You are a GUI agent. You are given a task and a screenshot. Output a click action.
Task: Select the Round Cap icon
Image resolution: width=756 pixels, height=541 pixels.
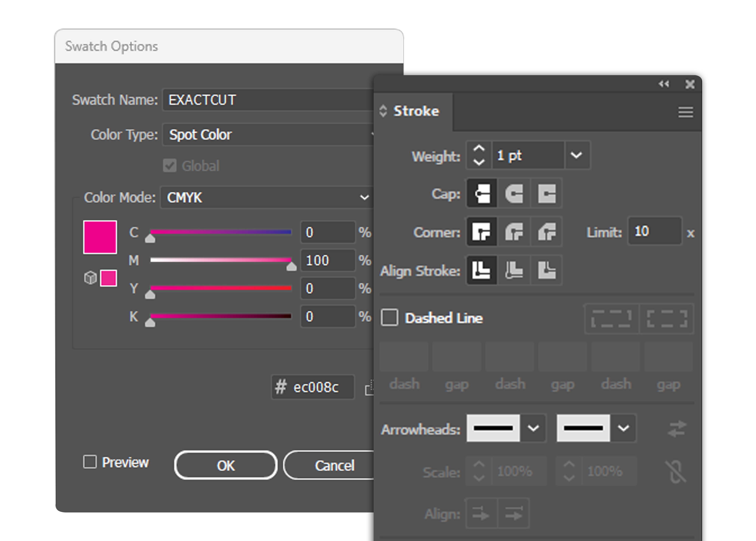tap(514, 194)
